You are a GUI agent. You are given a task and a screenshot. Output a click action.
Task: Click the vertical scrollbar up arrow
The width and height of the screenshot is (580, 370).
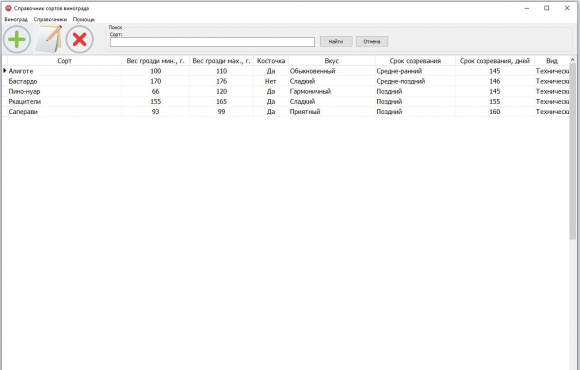coord(573,60)
